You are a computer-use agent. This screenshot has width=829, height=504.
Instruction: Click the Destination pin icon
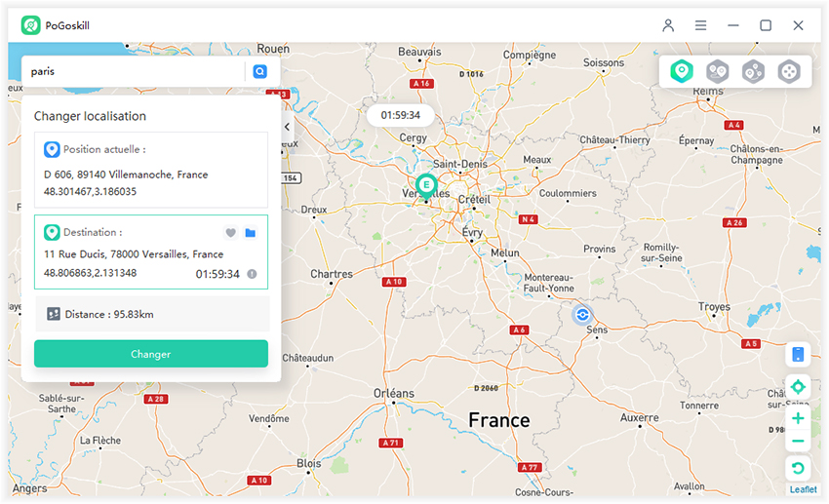(52, 232)
